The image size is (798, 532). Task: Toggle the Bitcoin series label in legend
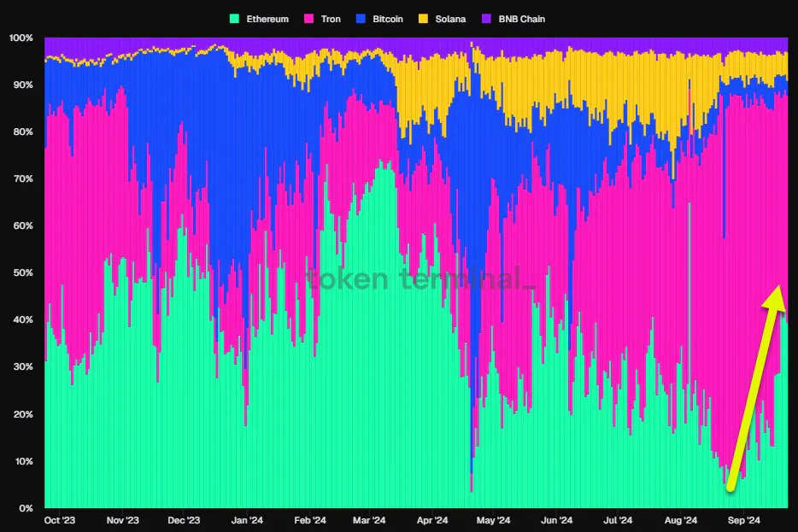click(x=388, y=19)
